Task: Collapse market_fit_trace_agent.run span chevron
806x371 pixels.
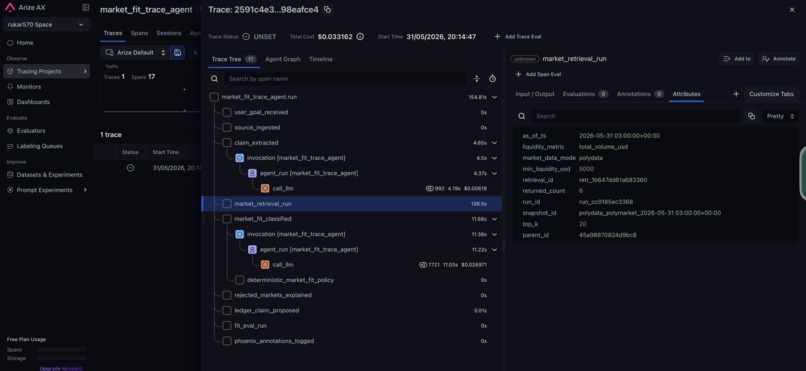Action: click(494, 97)
